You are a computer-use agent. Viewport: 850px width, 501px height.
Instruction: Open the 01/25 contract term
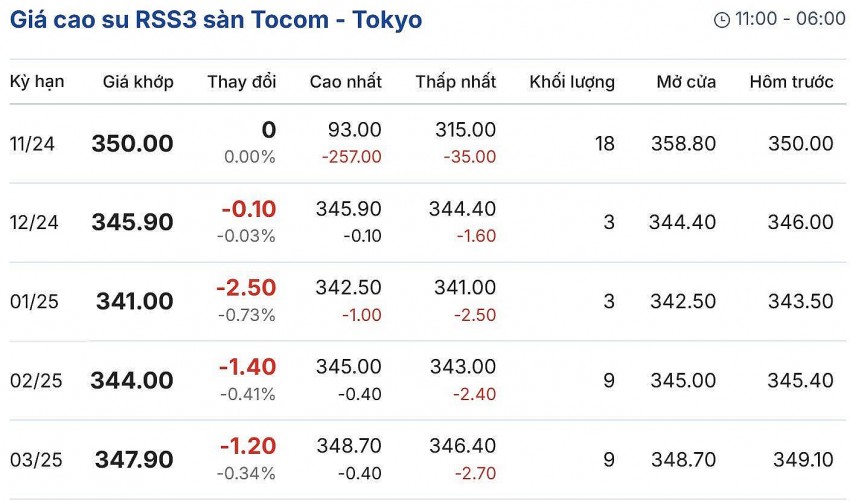[34, 302]
